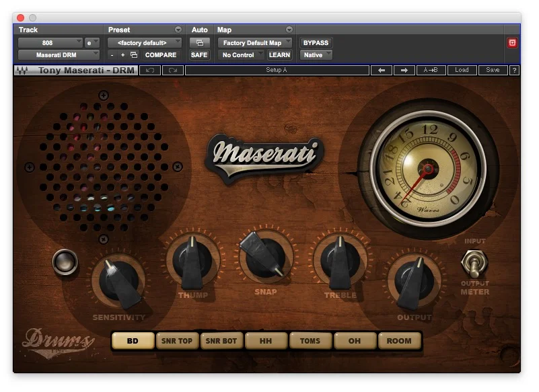Click the Thump knob

(x=192, y=260)
